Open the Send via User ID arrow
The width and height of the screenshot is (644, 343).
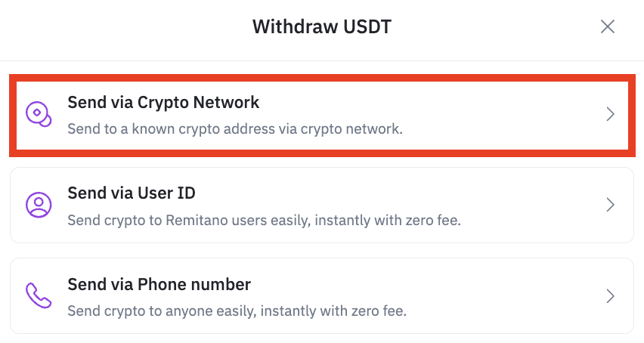click(x=610, y=205)
